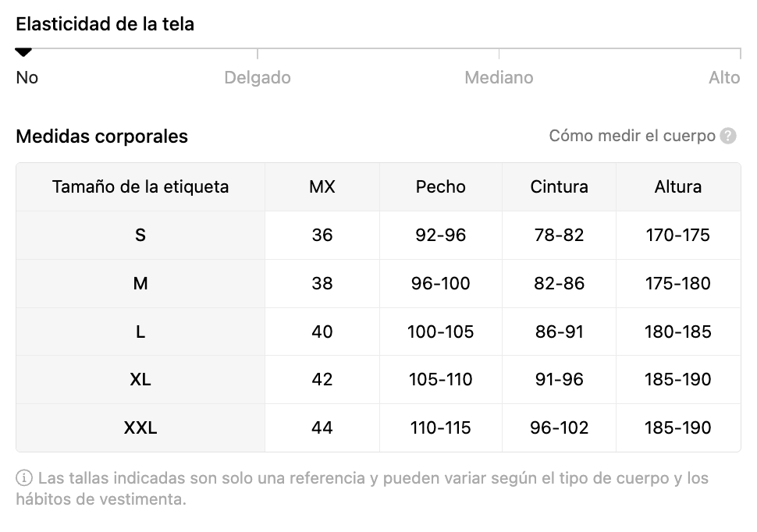Select the M size row label
Image resolution: width=757 pixels, height=532 pixels.
coord(140,283)
